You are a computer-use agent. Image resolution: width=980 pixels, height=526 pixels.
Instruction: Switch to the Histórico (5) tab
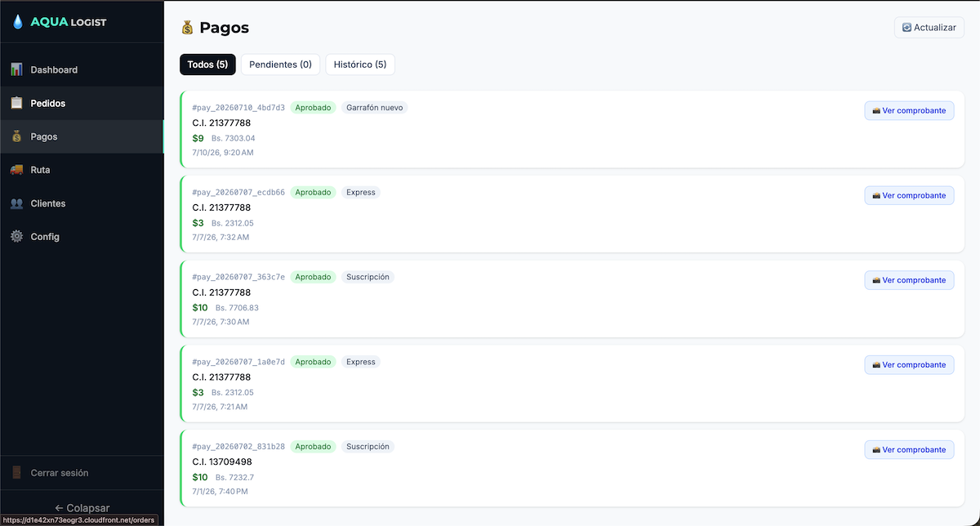pos(360,65)
